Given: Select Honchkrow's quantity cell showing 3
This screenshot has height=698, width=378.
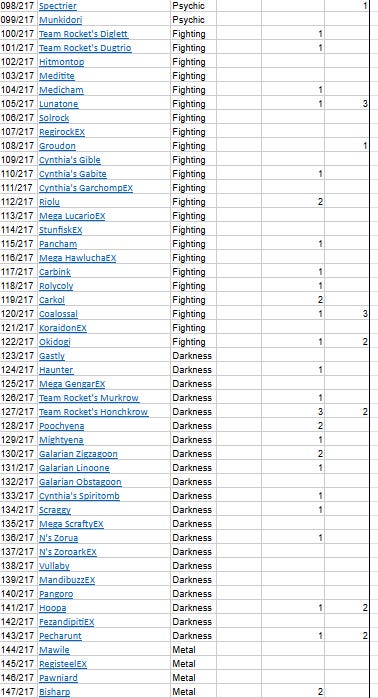Looking at the screenshot, I should tap(293, 412).
